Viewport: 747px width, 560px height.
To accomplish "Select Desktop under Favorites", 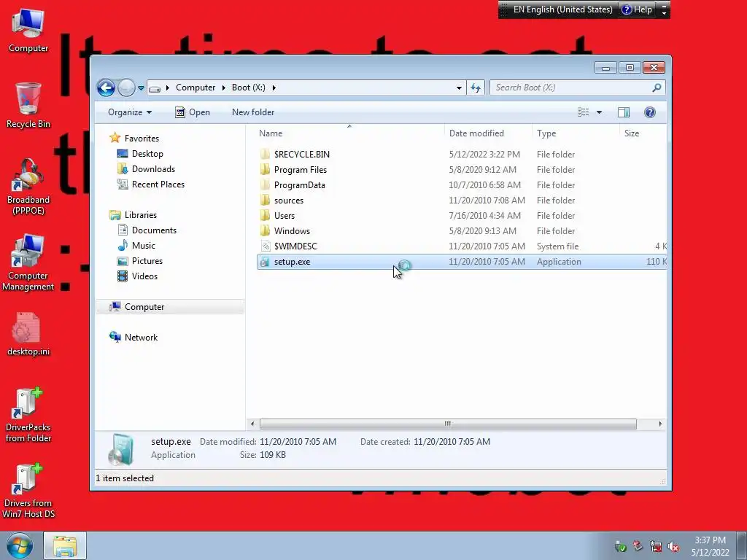I will pyautogui.click(x=147, y=154).
